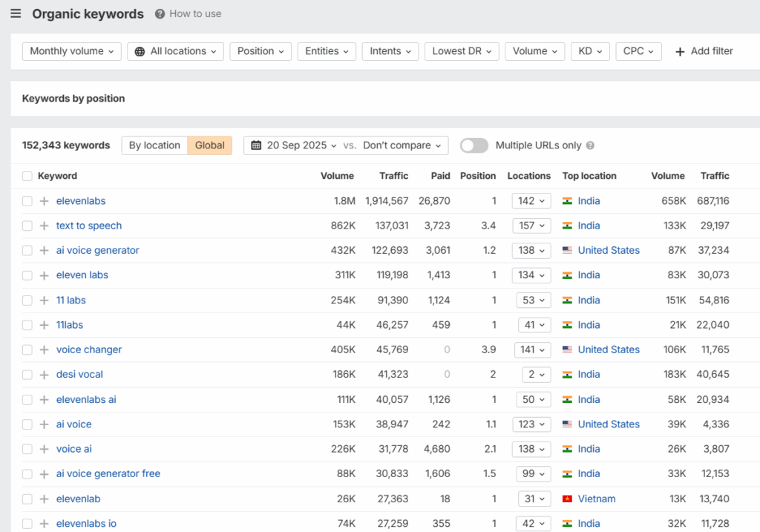Click the Vietnam top location link

(x=597, y=499)
